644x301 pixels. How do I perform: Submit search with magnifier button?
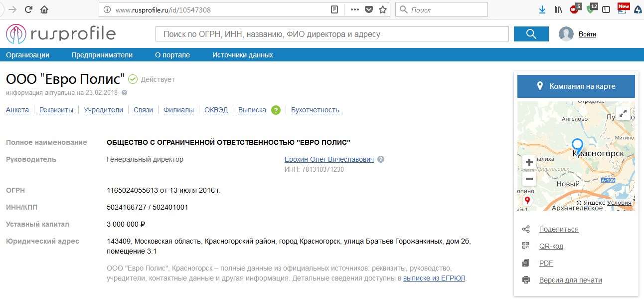[x=531, y=34]
